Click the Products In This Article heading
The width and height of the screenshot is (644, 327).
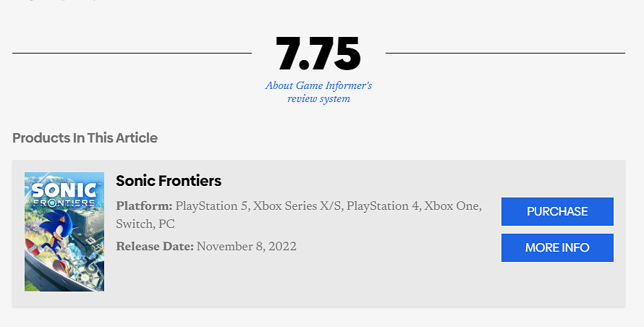click(x=85, y=137)
